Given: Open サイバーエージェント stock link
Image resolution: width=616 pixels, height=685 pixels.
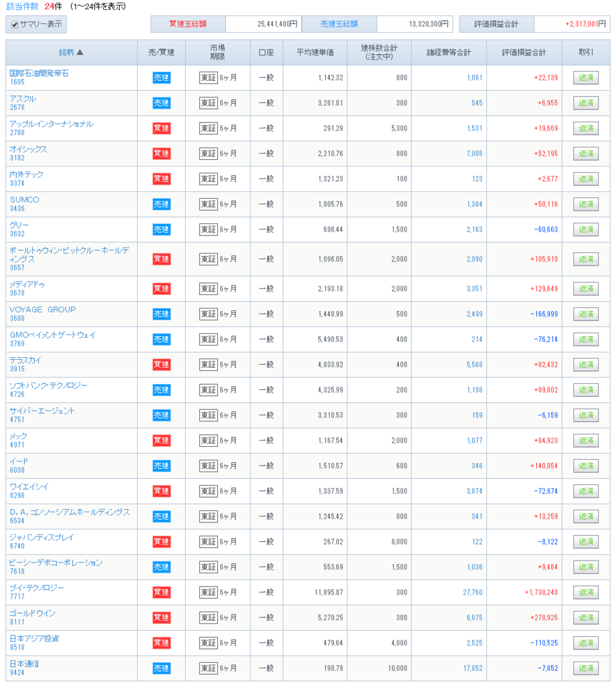Looking at the screenshot, I should click(42, 411).
